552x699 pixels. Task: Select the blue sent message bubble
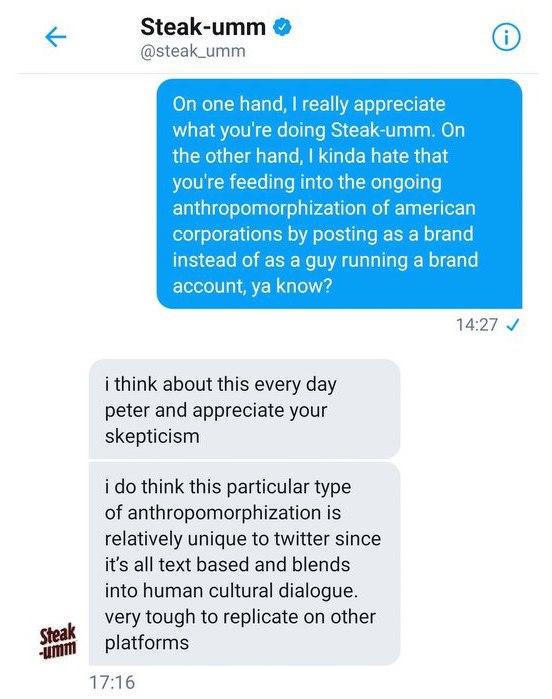click(x=339, y=194)
